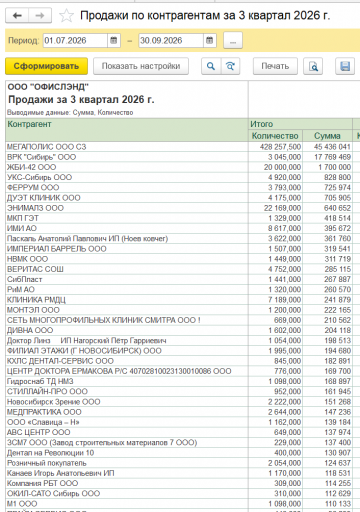The height and width of the screenshot is (512, 360).
Task: Select row УКС-Сибирь ООО
Action: (x=127, y=177)
